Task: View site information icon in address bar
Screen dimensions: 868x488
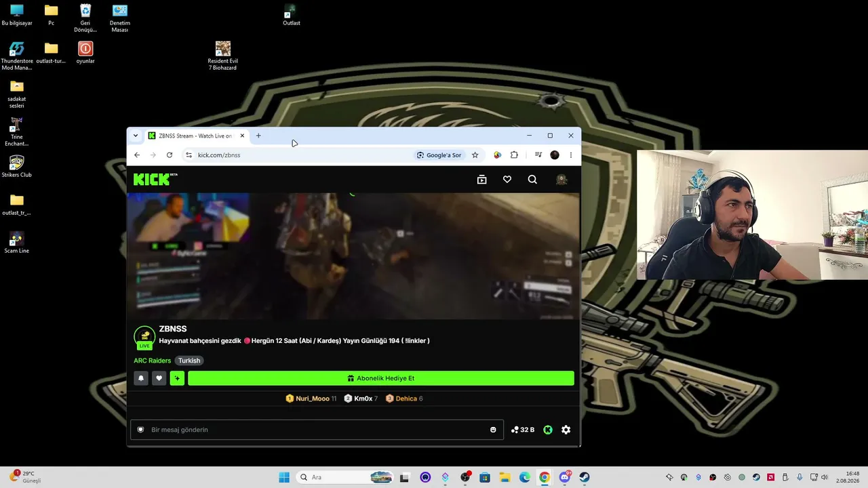Action: (189, 155)
